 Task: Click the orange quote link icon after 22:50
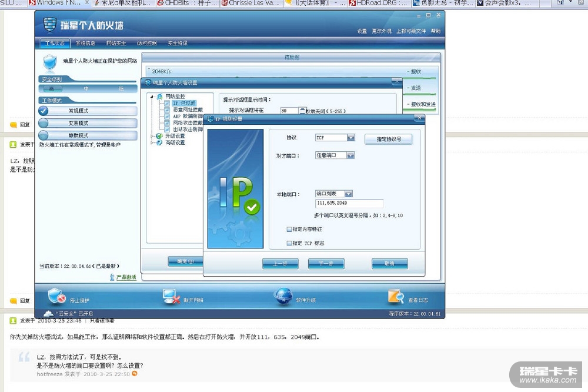coord(135,374)
